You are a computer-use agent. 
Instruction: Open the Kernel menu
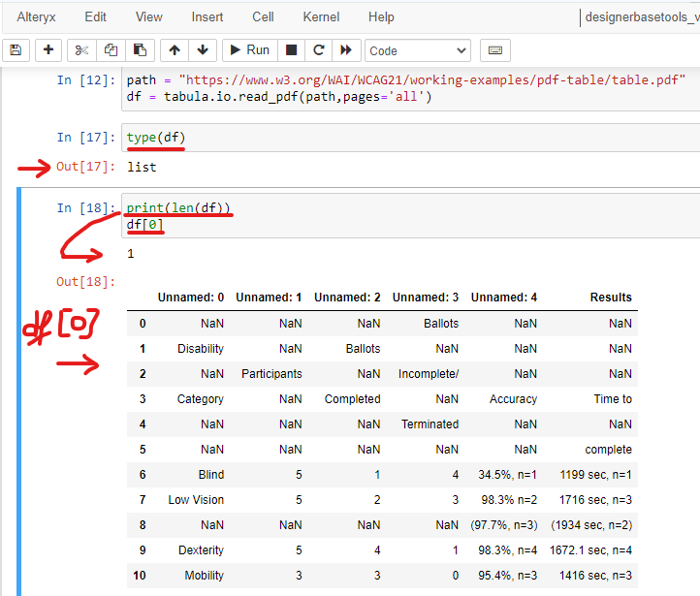pos(321,16)
